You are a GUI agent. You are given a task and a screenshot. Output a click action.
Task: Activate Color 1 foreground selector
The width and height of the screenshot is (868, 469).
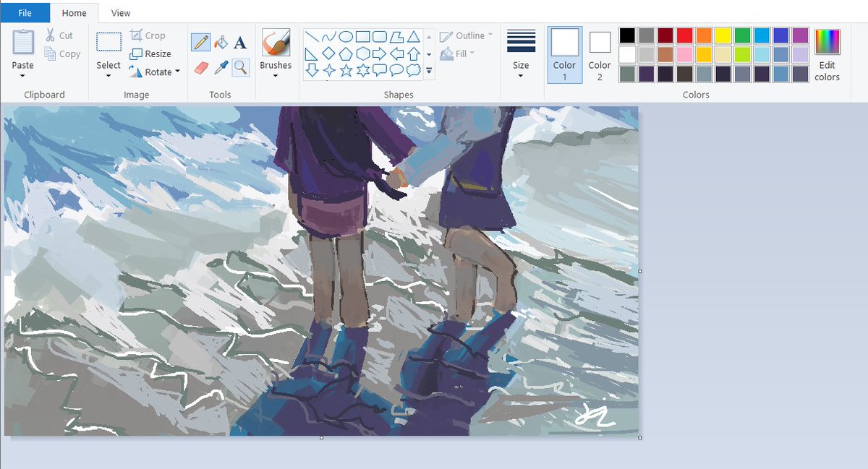click(x=565, y=55)
